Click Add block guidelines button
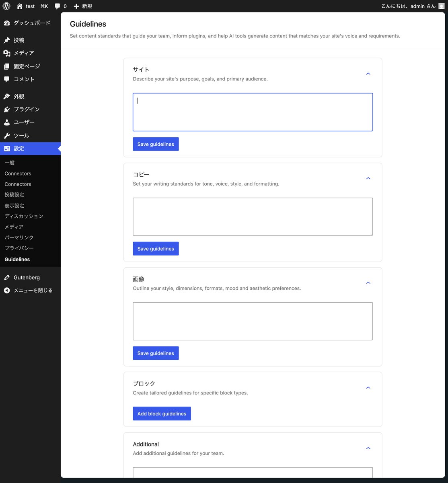 pos(162,414)
